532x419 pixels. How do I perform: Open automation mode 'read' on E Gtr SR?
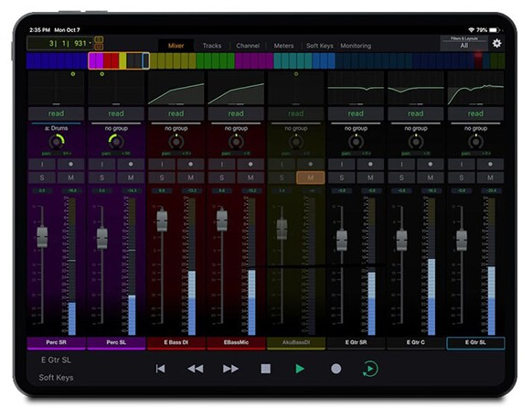356,113
